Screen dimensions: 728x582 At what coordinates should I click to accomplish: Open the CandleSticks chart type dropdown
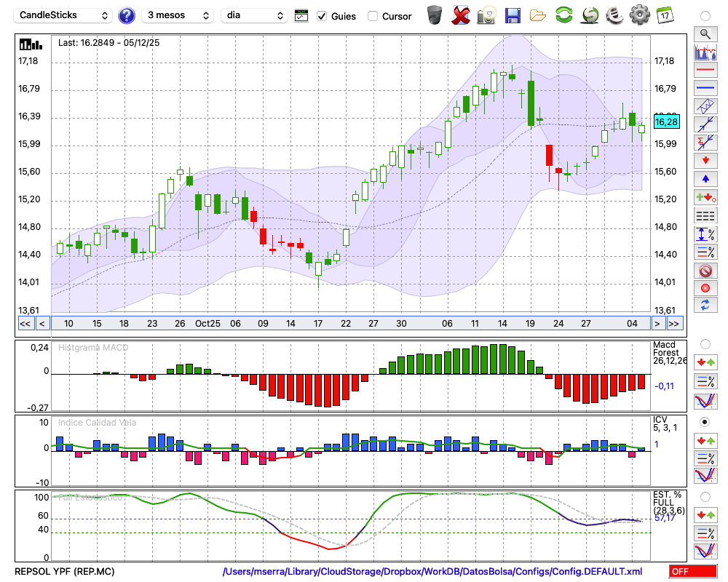click(x=63, y=16)
